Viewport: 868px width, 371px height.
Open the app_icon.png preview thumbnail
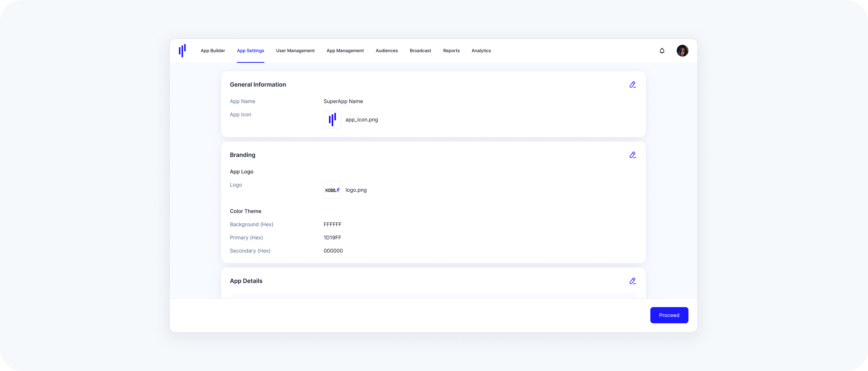coord(332,119)
